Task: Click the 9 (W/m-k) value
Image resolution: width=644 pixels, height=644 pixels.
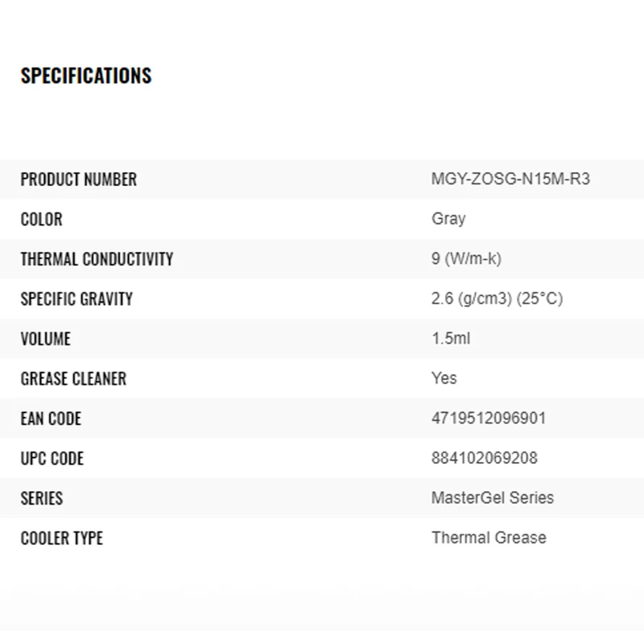Action: tap(466, 258)
